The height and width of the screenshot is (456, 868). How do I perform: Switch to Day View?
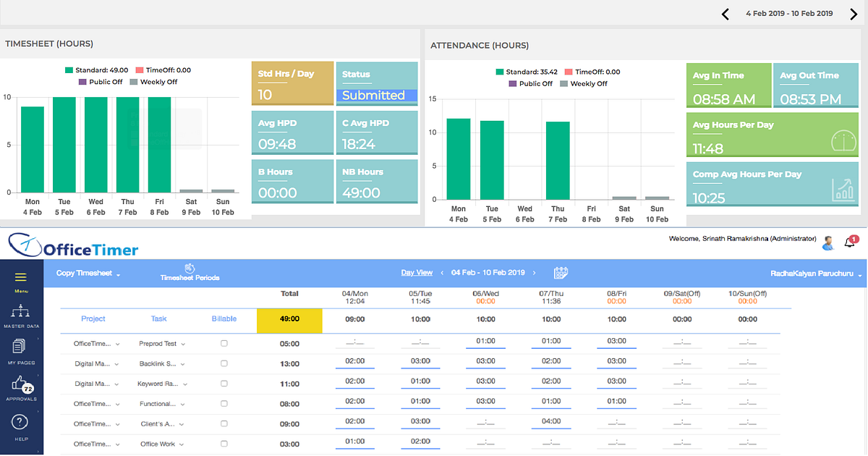tap(417, 272)
